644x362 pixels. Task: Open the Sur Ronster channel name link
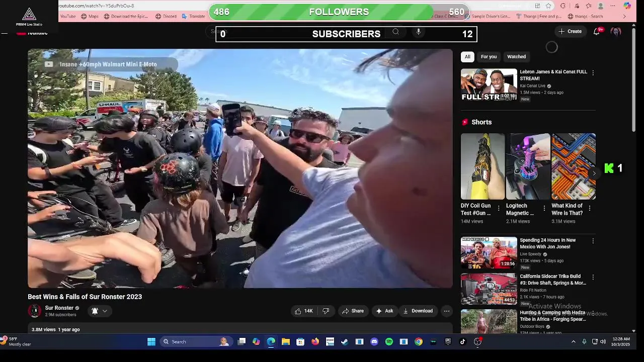[x=59, y=308]
